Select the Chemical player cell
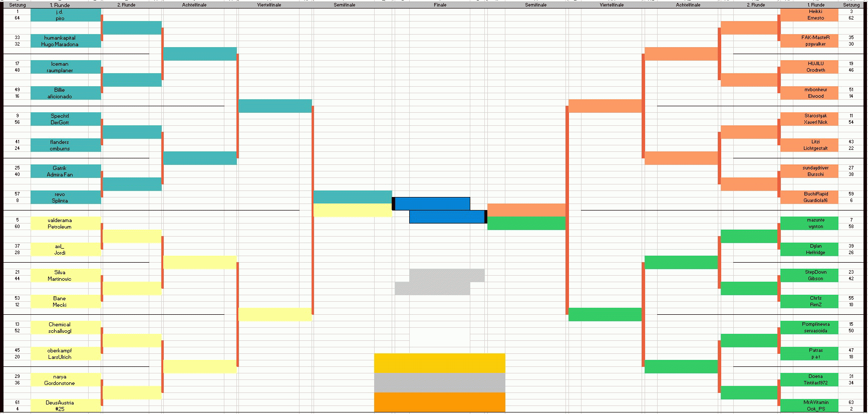 [x=66, y=324]
